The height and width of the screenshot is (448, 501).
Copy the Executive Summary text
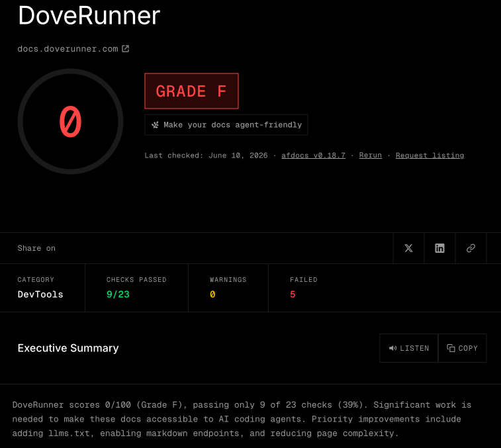(x=463, y=348)
